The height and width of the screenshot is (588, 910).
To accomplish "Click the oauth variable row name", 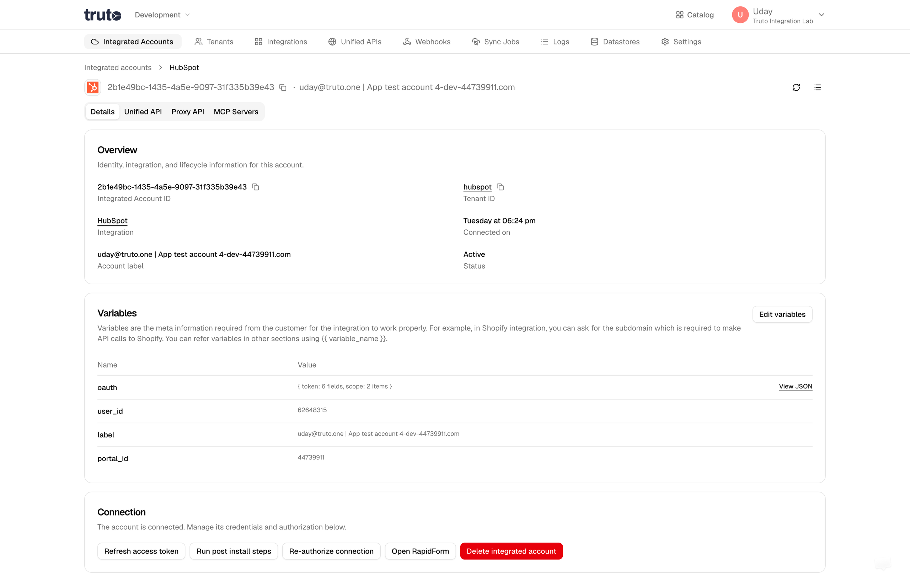I will pos(107,388).
